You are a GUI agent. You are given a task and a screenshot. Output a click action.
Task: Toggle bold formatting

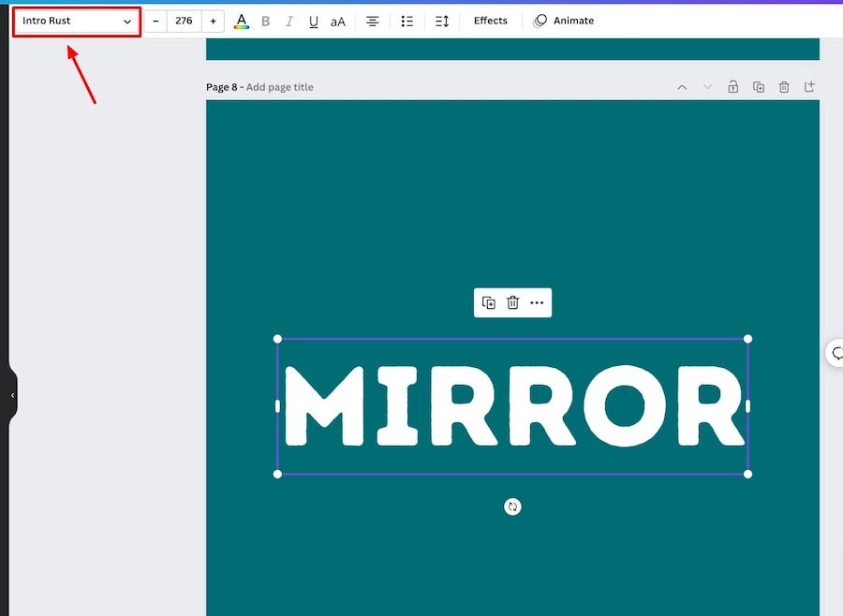pos(265,21)
